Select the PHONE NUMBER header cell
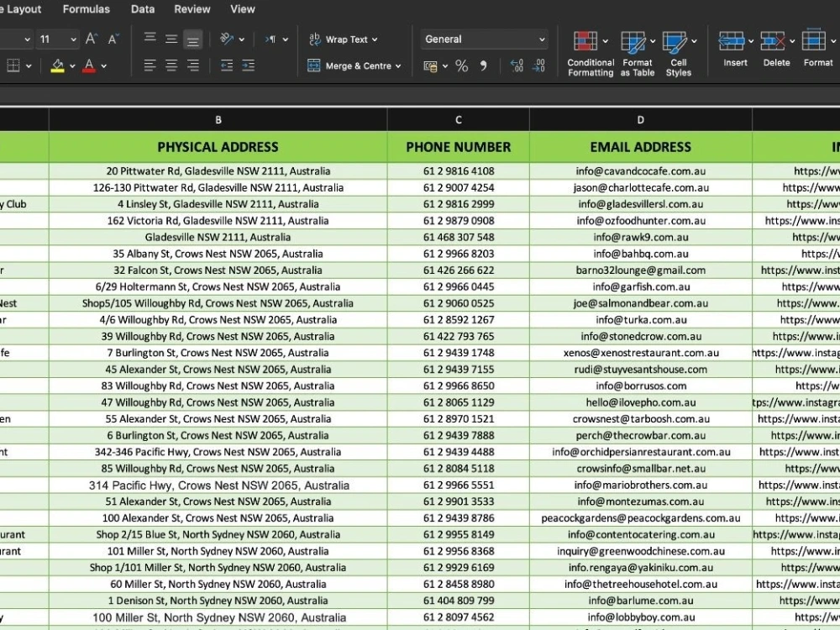This screenshot has width=840, height=630. (459, 147)
